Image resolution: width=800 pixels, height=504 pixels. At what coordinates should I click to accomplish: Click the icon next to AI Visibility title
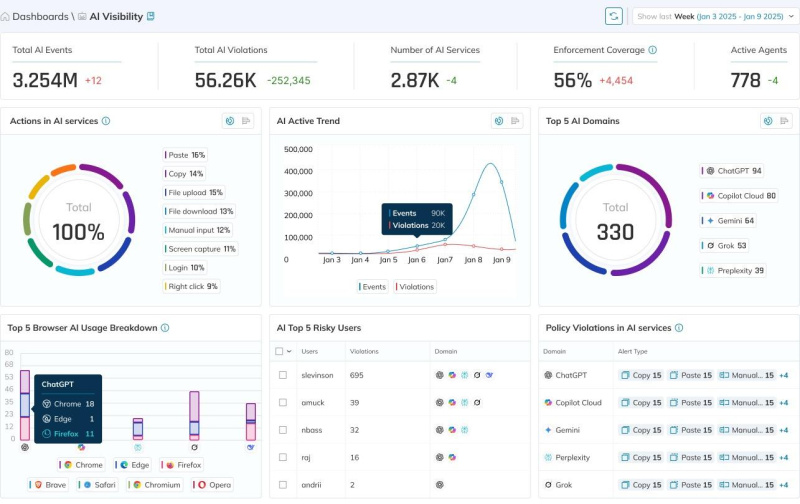coord(151,16)
